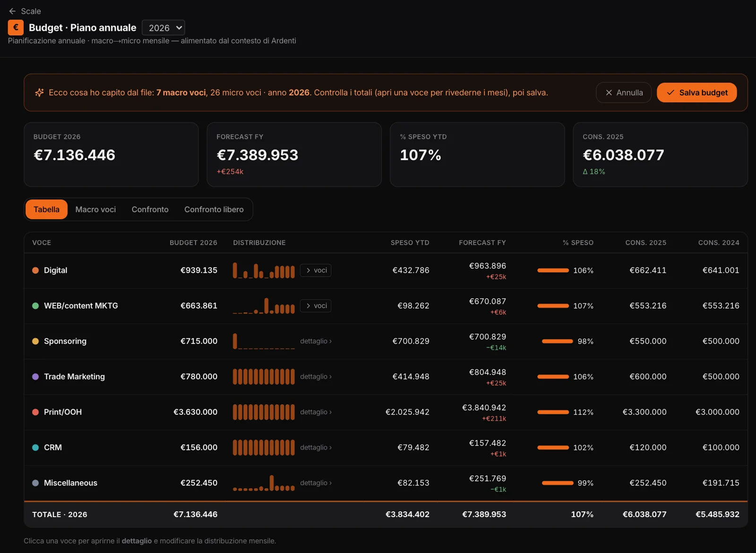Open the Miscellaneous row dettaglio link

[x=316, y=483]
